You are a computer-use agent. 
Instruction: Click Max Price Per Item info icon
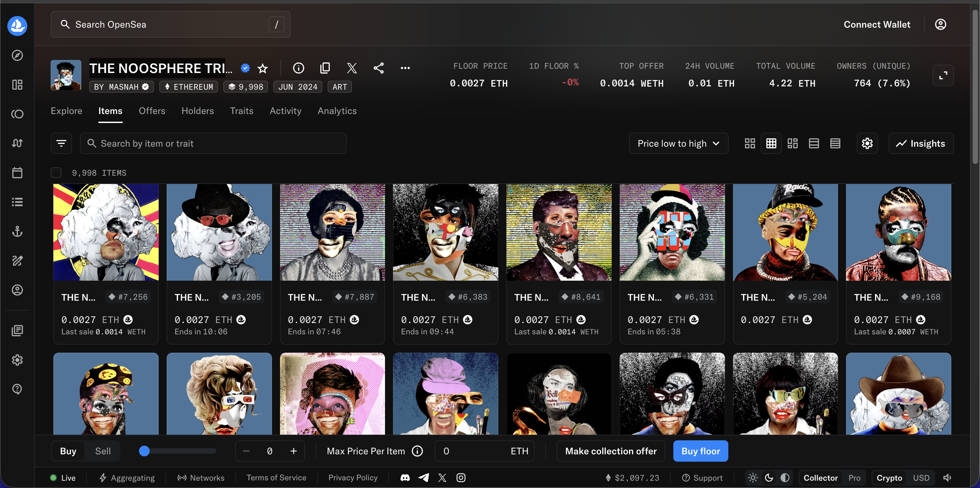tap(417, 451)
